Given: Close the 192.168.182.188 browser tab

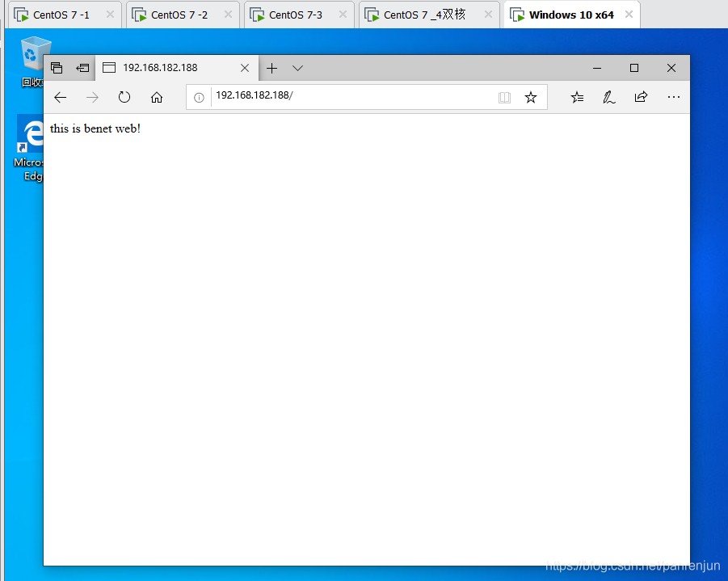Looking at the screenshot, I should pos(245,68).
